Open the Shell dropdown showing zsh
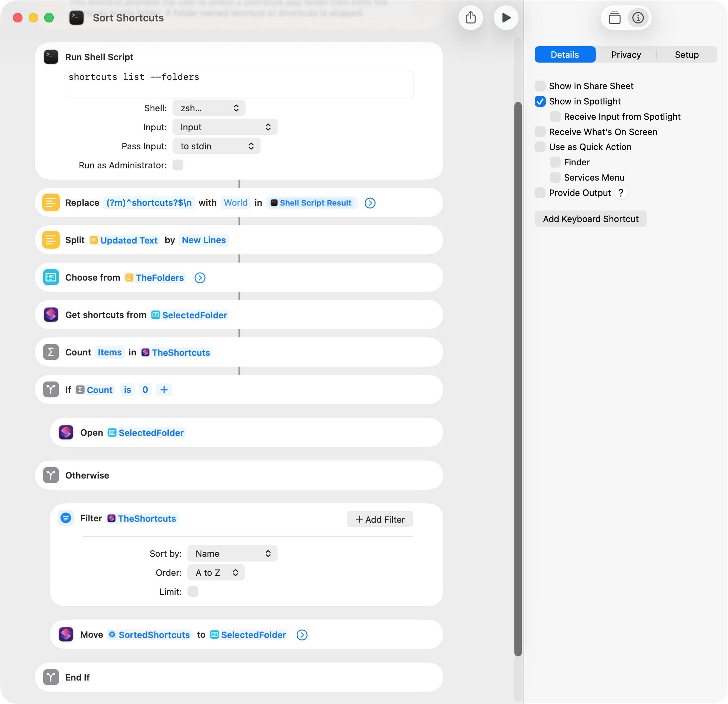 click(209, 108)
